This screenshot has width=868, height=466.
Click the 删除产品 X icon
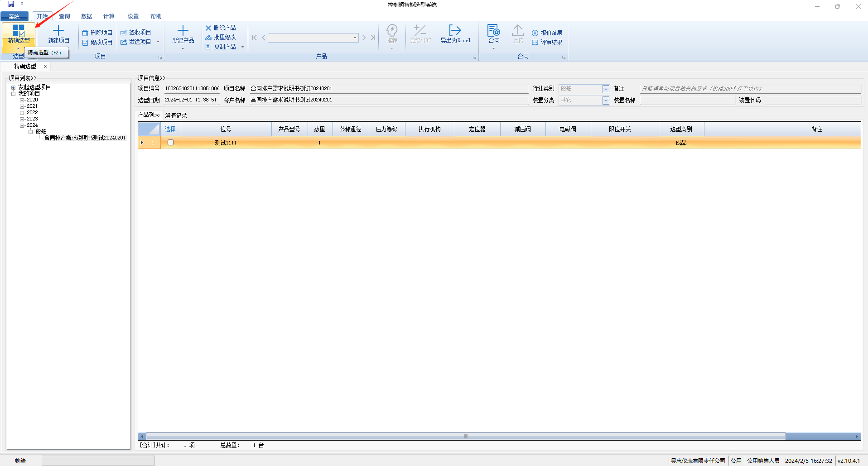pos(208,28)
